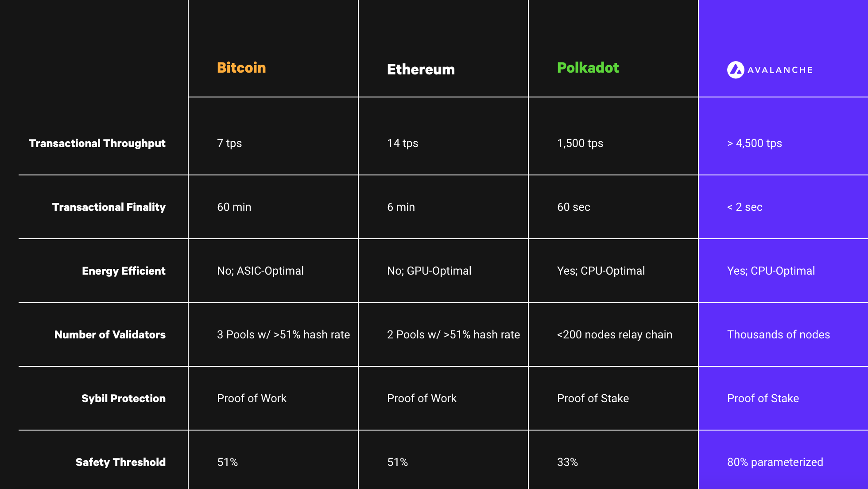Select the Transactional Throughput row label

coord(97,143)
